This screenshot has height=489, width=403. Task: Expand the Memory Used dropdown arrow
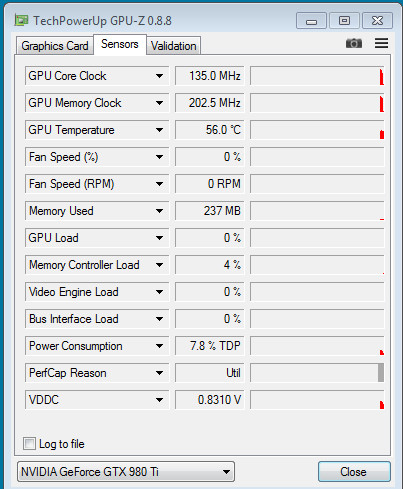[x=159, y=211]
